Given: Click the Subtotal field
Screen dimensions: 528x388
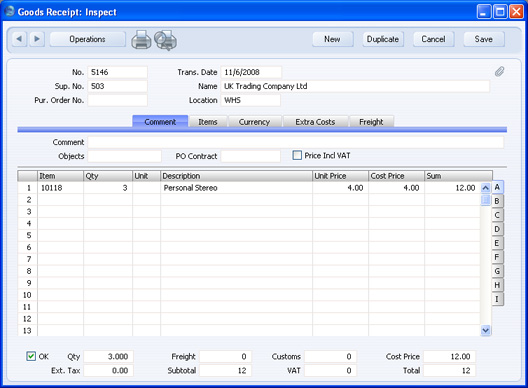Looking at the screenshot, I should click(225, 370).
